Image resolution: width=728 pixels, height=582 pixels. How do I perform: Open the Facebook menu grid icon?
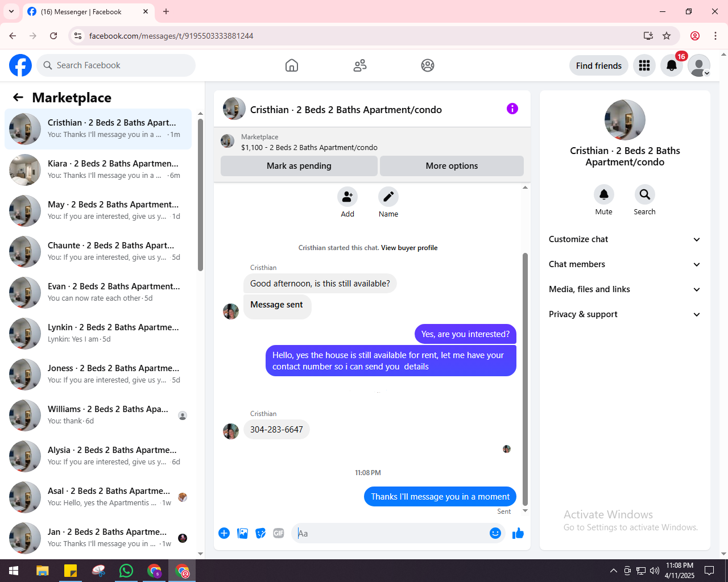[644, 65]
